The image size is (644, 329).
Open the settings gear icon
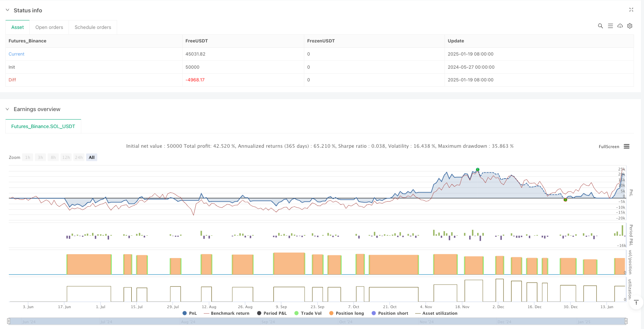[x=630, y=26]
